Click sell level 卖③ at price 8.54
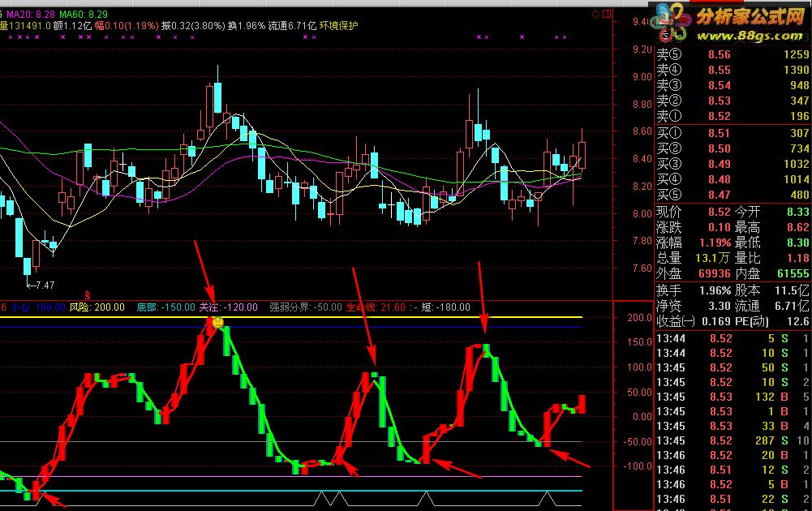This screenshot has height=511, width=812. 733,85
